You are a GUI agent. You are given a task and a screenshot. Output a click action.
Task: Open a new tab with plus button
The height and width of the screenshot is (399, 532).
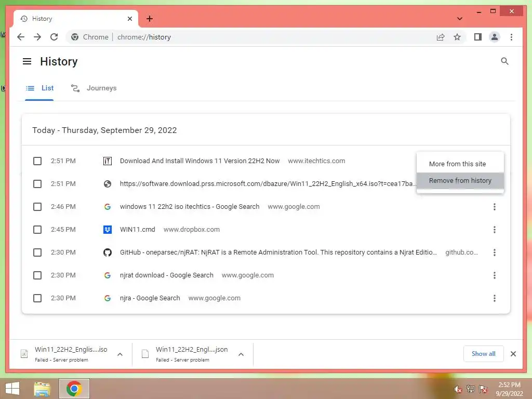[150, 19]
